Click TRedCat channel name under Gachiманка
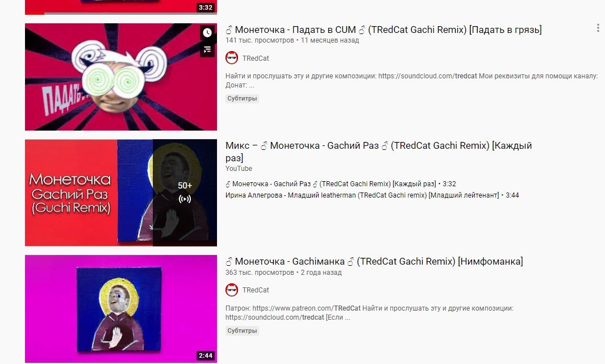This screenshot has width=605, height=364. point(256,290)
